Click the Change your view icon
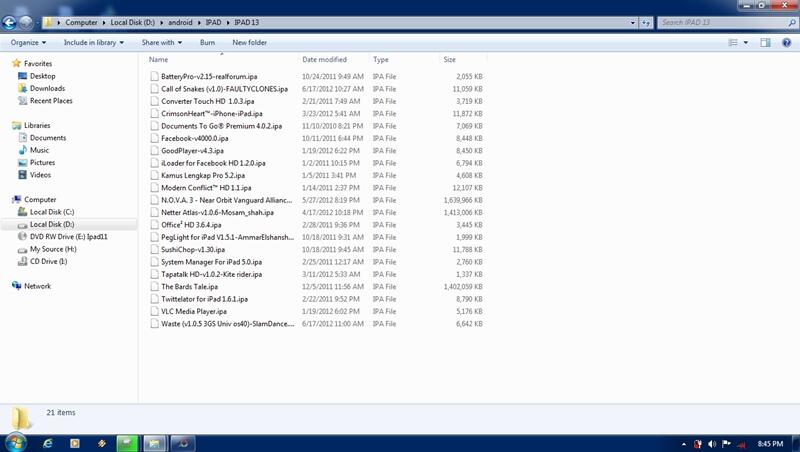The image size is (800, 452). tap(733, 43)
